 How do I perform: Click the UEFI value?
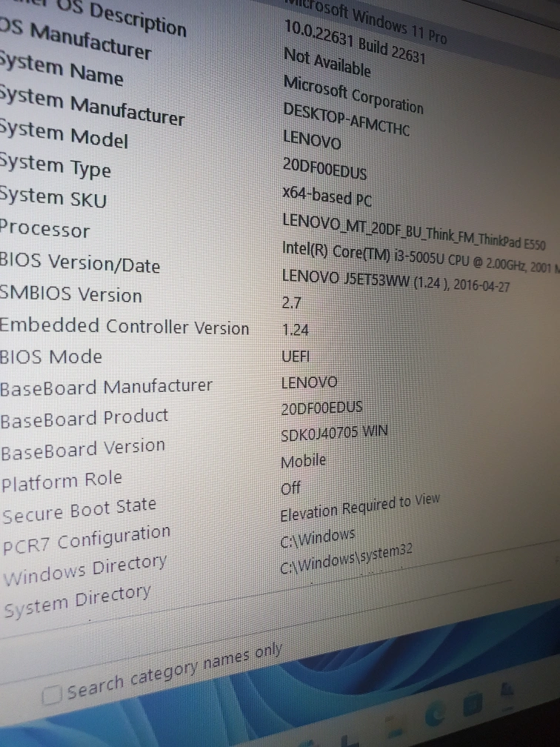pos(296,356)
